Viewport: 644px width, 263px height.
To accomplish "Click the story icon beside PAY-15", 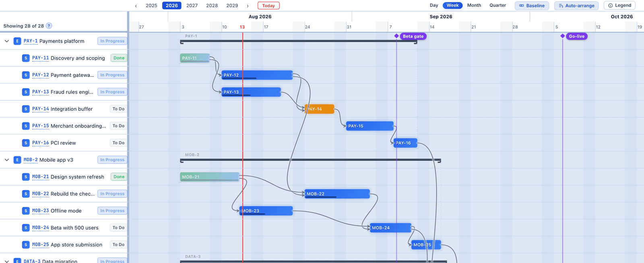I will coord(26,126).
